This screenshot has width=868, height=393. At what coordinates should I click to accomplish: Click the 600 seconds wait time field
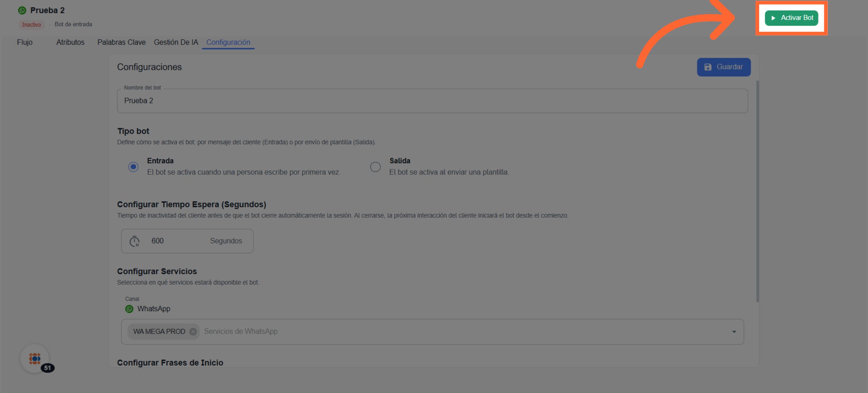(x=174, y=241)
